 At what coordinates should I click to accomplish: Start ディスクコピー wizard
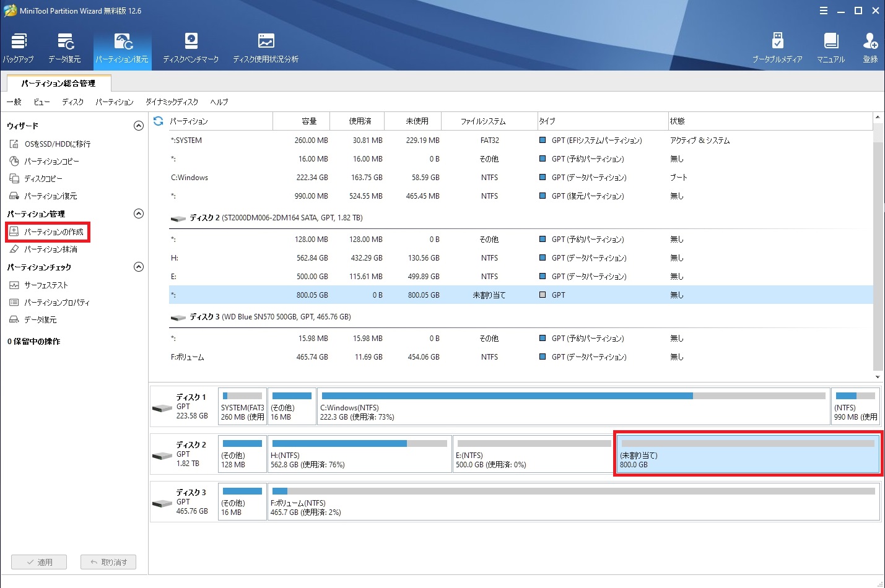[x=36, y=178]
